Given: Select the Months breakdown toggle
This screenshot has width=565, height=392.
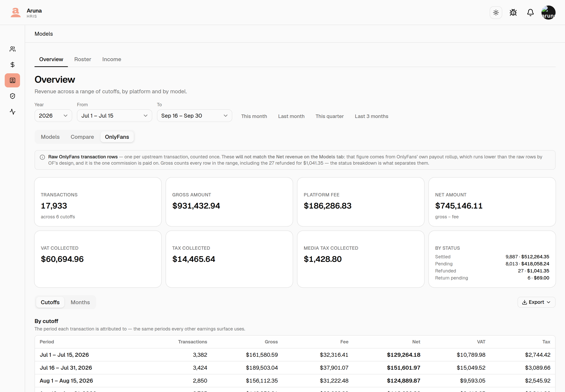Looking at the screenshot, I should pos(80,302).
